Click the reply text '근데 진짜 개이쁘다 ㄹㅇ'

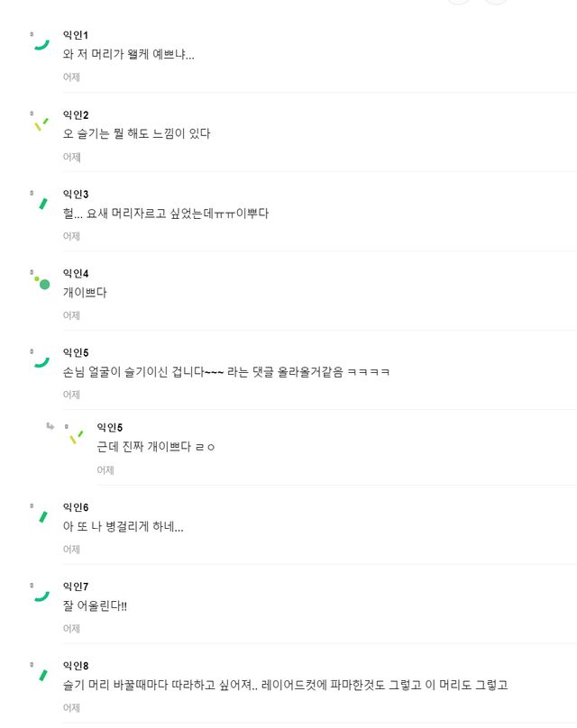point(156,448)
